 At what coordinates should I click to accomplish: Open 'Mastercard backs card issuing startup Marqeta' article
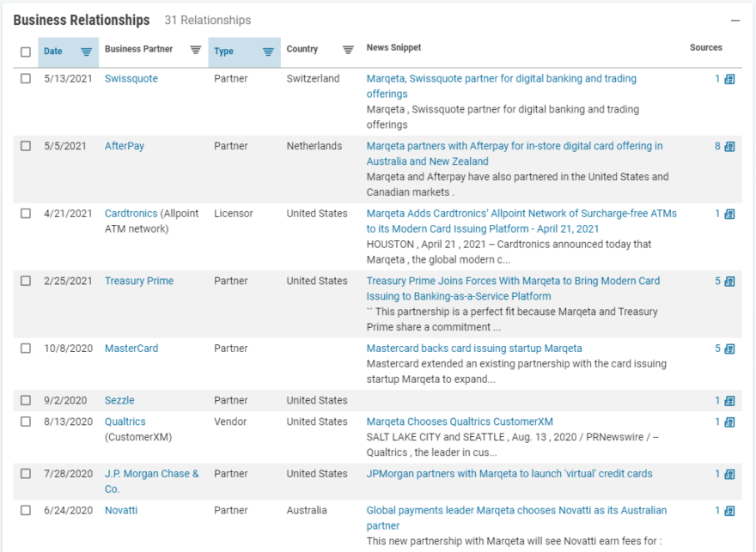click(474, 349)
